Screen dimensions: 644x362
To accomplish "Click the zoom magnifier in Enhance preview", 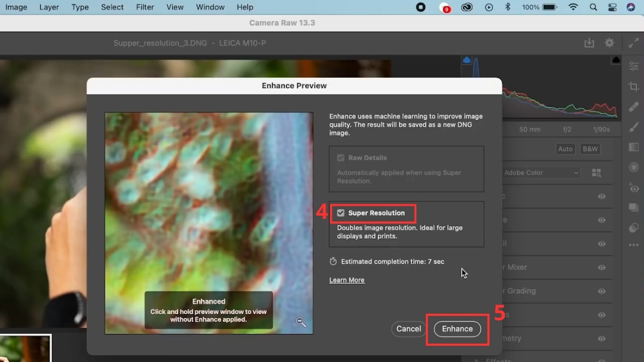I will click(x=301, y=322).
